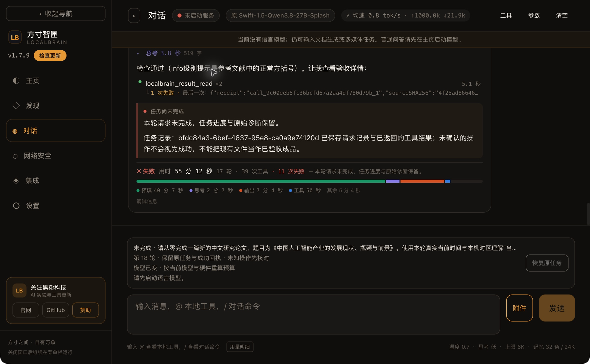590x364 pixels.
Task: Click the chat vertical scrollbar
Action: pyautogui.click(x=588, y=214)
